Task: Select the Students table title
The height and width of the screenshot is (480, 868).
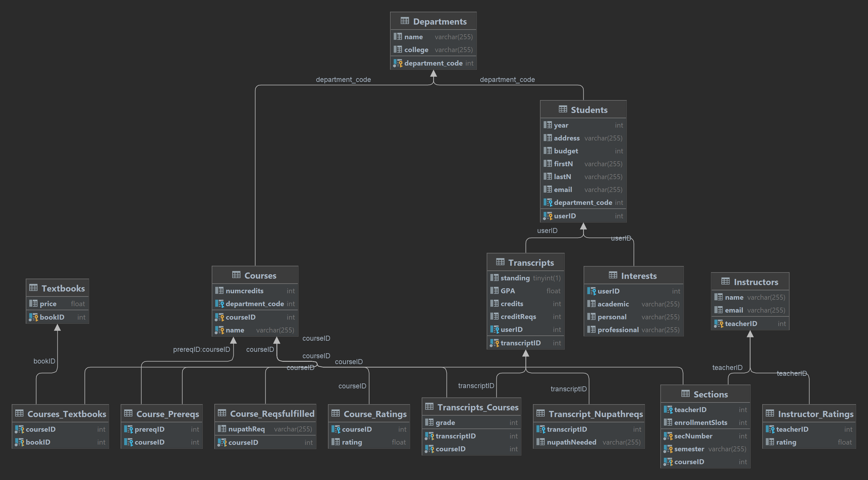Action: coord(589,109)
